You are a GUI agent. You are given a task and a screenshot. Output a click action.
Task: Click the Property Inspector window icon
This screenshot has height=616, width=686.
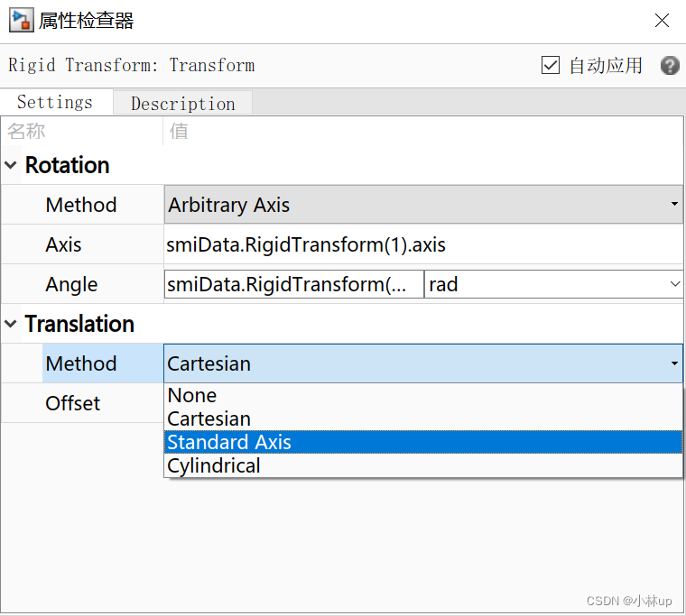(x=21, y=21)
